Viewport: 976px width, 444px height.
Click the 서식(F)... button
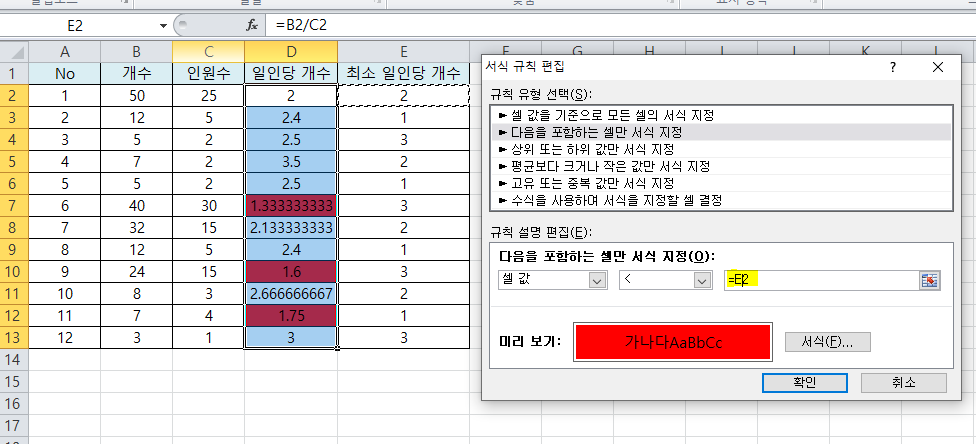[x=827, y=342]
